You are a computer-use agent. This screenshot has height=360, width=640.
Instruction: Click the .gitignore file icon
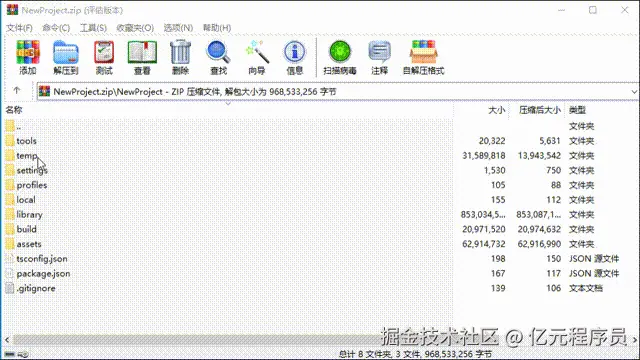tap(10, 288)
